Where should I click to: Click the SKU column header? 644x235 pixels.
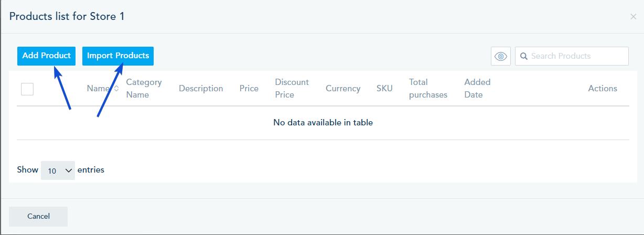coord(384,89)
